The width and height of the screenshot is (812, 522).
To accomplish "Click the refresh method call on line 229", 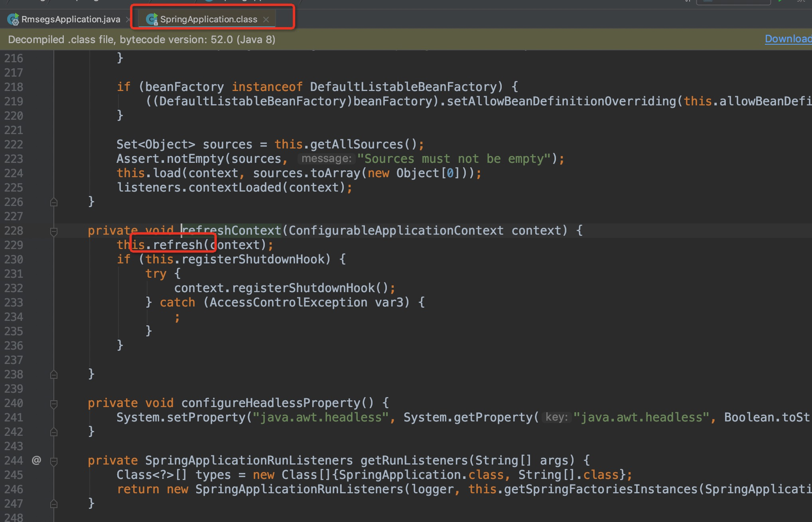I will pyautogui.click(x=177, y=245).
